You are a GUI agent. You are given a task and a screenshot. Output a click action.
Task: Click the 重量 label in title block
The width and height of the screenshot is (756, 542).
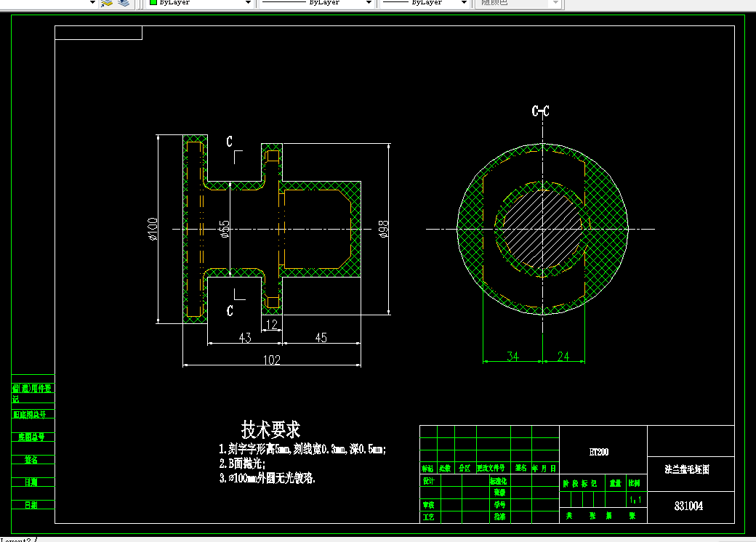click(x=615, y=483)
